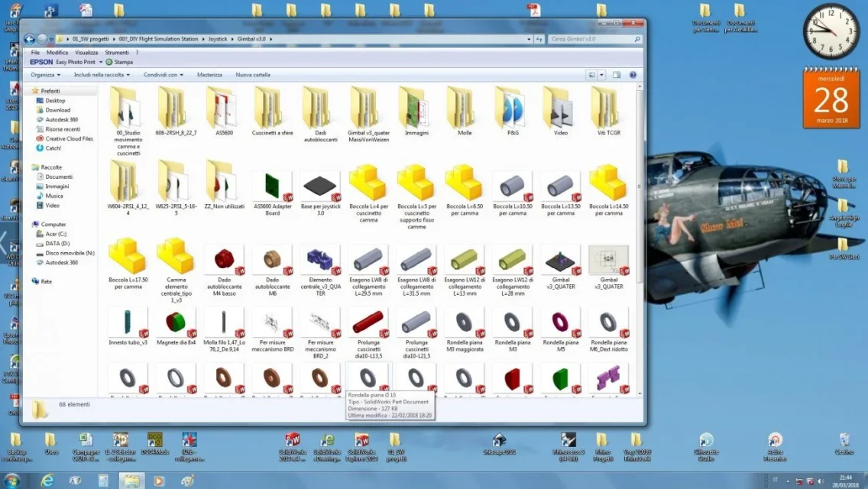
Task: Select Elemento centrale_v3_QUATER part
Action: pos(320,270)
